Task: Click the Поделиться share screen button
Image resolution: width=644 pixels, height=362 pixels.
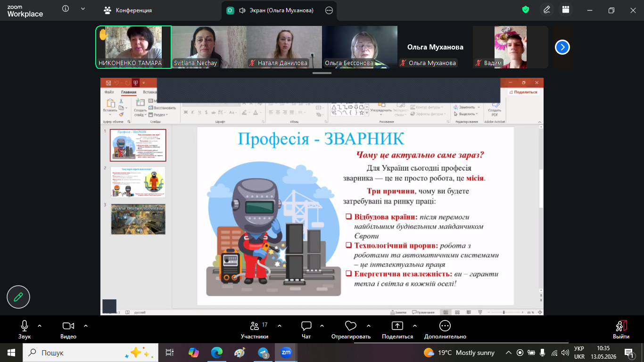Action: pos(397,330)
